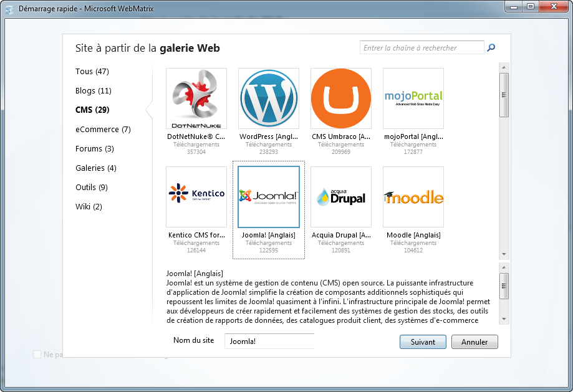
Task: Open the eCommerce category
Action: [102, 129]
